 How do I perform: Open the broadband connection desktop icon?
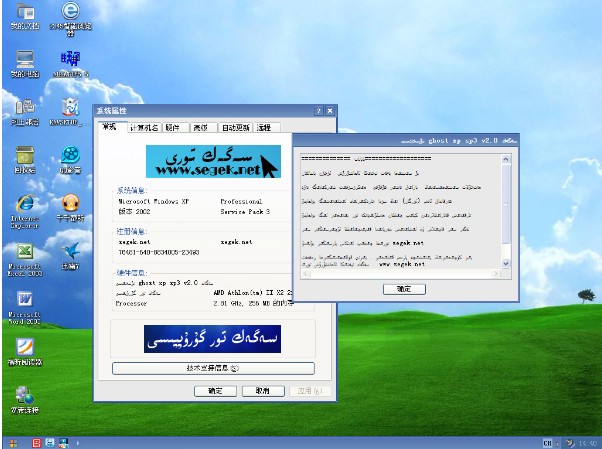(25, 399)
